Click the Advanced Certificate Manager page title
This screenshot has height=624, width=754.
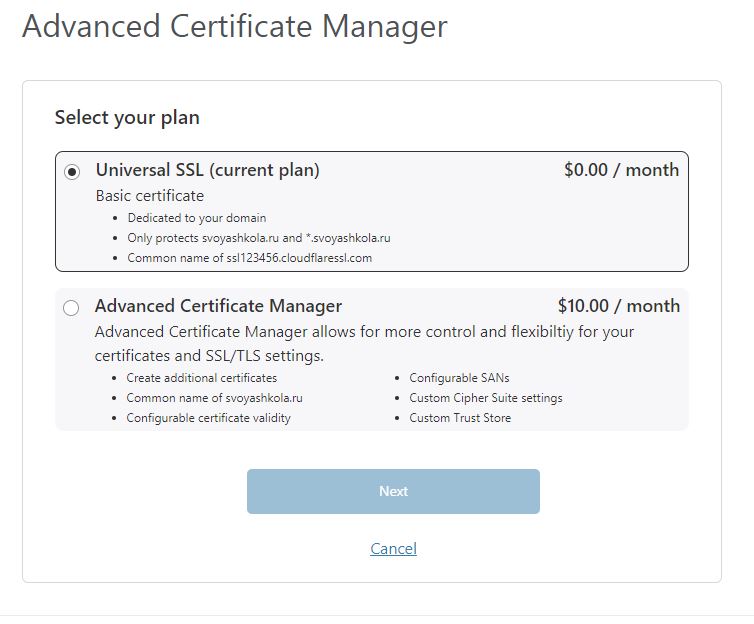click(x=235, y=26)
